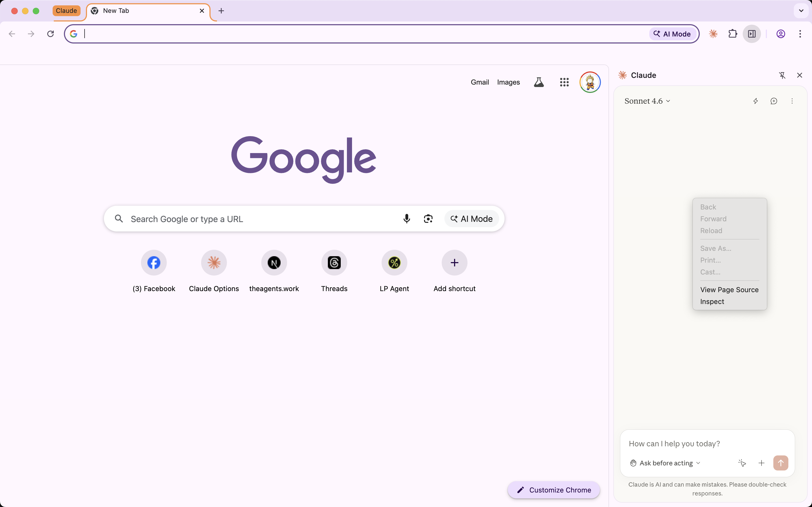
Task: Search by image with the Lens icon
Action: [x=428, y=219]
